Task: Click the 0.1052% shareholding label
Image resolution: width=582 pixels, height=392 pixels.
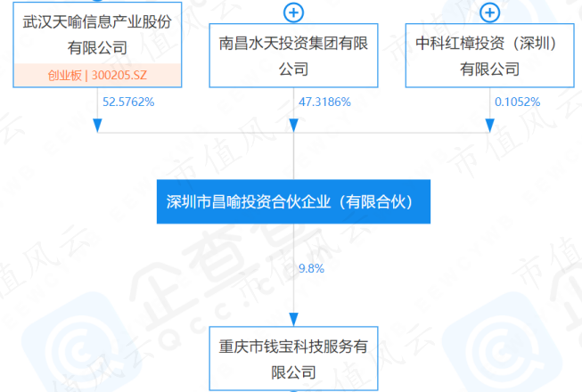Action: (x=518, y=102)
